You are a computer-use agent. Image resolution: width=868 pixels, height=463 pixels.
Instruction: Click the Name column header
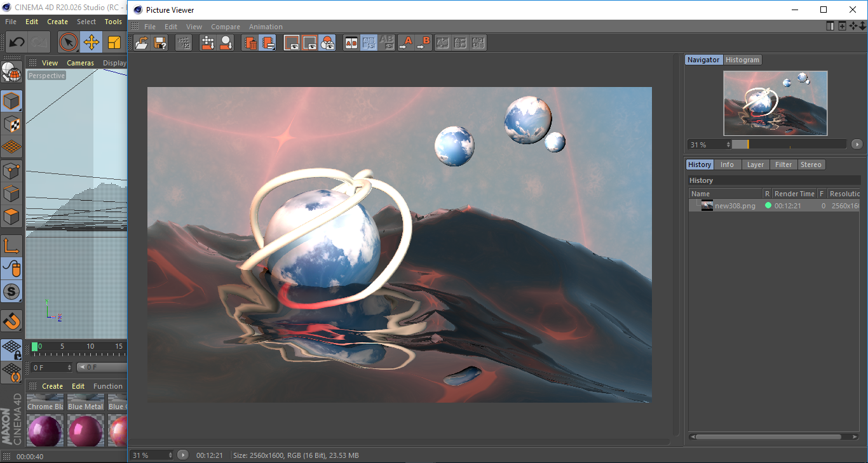pyautogui.click(x=726, y=194)
